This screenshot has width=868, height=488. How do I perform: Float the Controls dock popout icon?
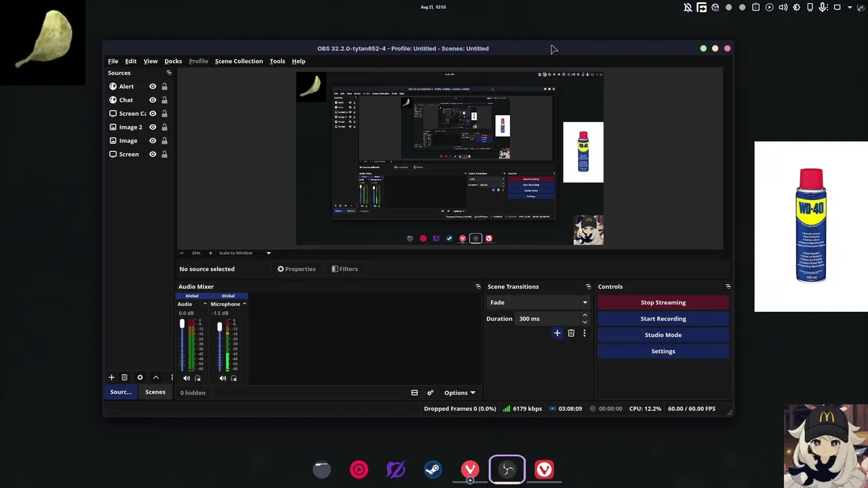point(728,287)
